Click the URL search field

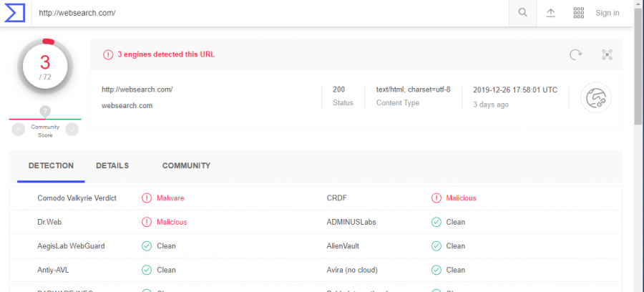(x=270, y=13)
